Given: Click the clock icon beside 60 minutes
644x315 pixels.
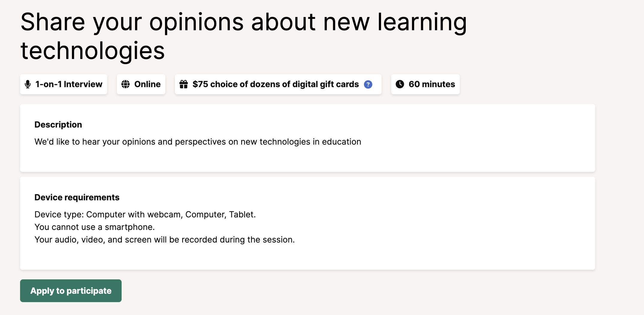Looking at the screenshot, I should coord(400,84).
